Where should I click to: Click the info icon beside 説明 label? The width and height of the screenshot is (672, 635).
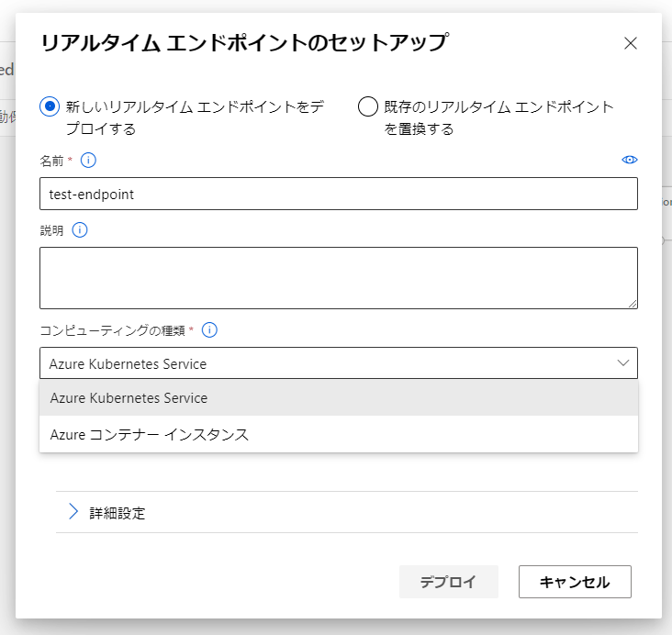(x=80, y=230)
